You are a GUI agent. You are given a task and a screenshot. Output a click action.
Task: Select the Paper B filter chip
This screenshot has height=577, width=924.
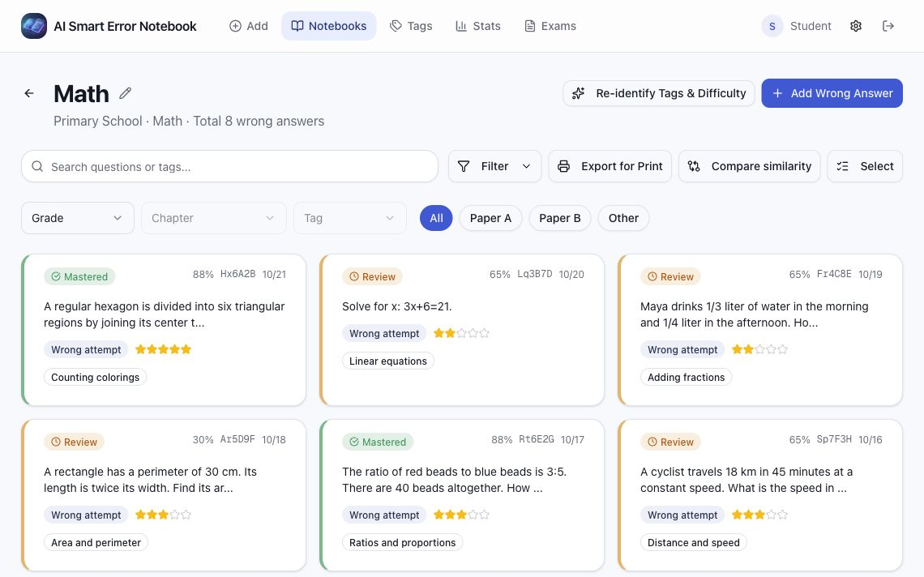[x=560, y=218]
